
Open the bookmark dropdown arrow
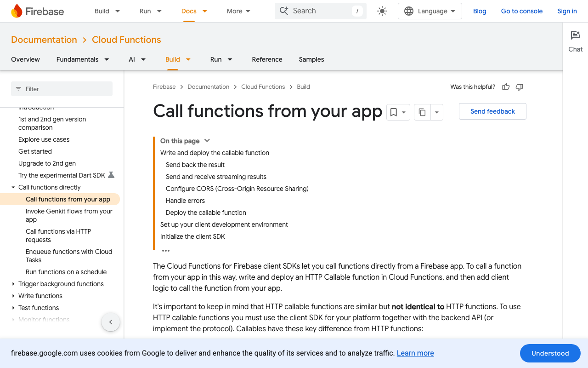[x=404, y=112]
